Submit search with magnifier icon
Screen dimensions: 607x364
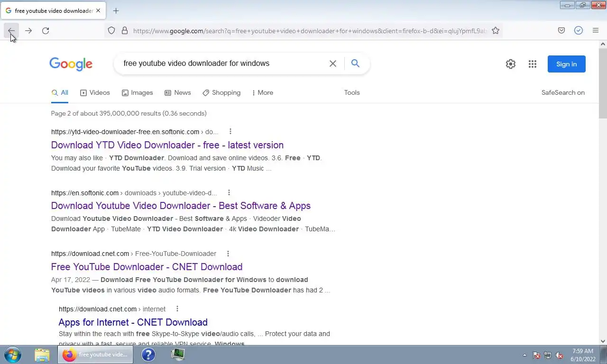355,64
